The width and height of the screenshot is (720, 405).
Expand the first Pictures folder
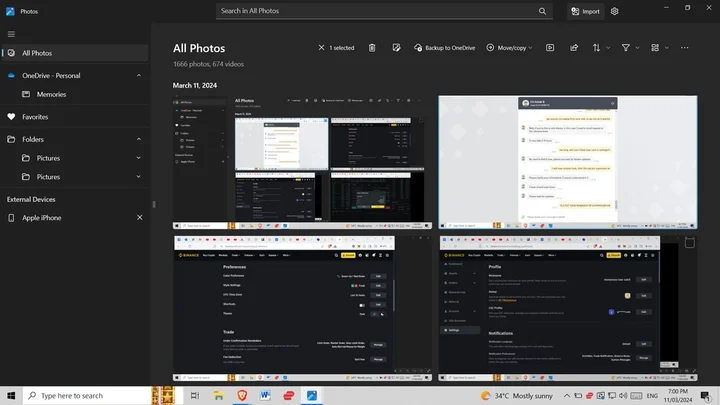pyautogui.click(x=139, y=158)
